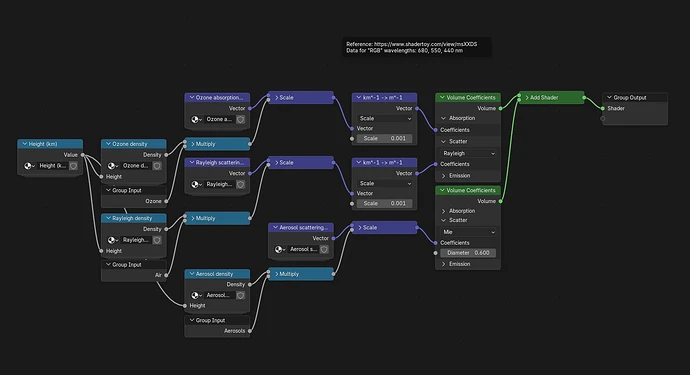Toggle fake user shield on Rayleigh density node
This screenshot has height=375, width=690.
tap(157, 240)
